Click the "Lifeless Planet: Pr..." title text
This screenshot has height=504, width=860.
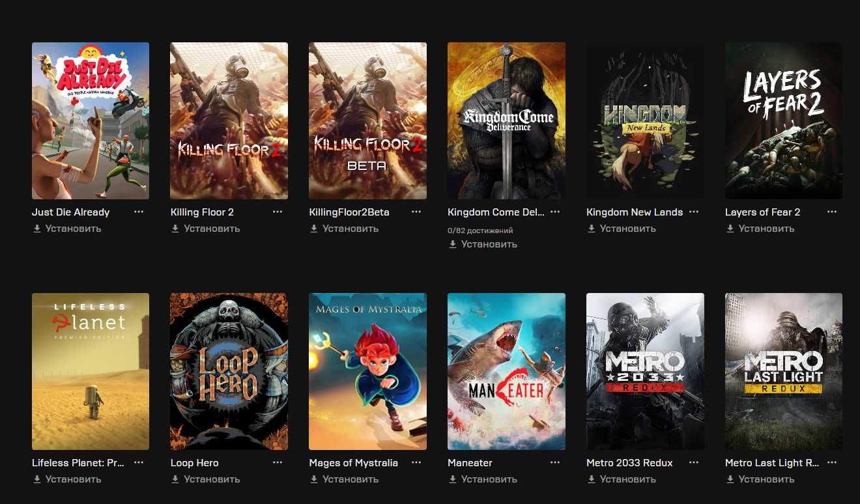[78, 463]
